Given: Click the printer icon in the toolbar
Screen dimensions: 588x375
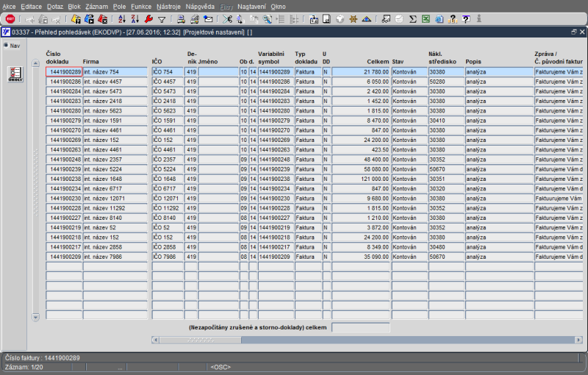Looking at the screenshot, I should (181, 19).
